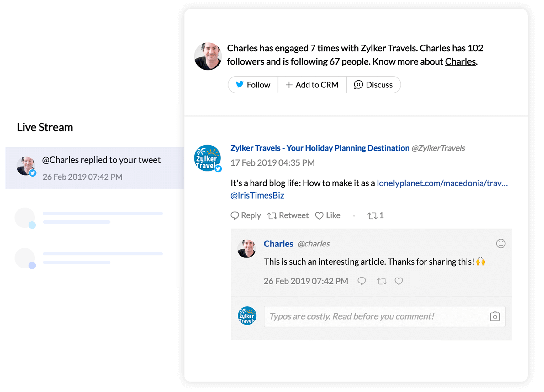Click the Live Stream heading
This screenshot has height=392, width=544.
click(45, 127)
